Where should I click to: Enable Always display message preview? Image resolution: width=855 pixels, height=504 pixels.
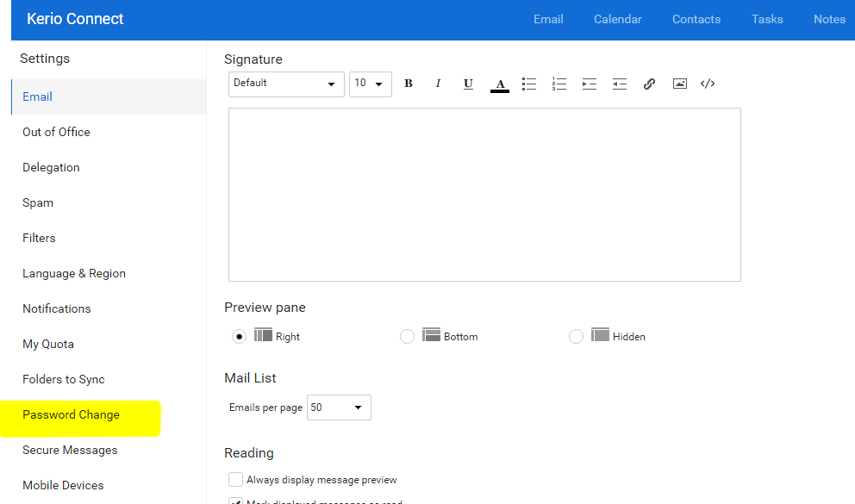[x=235, y=479]
